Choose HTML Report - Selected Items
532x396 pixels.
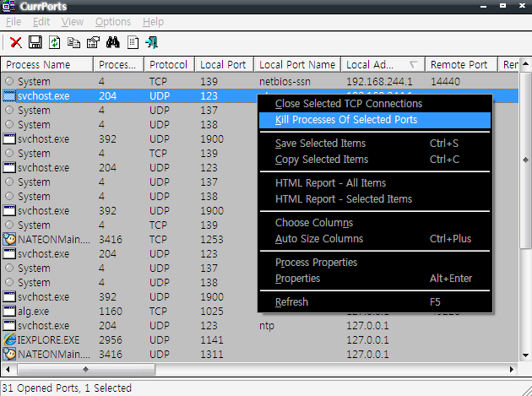point(375,199)
